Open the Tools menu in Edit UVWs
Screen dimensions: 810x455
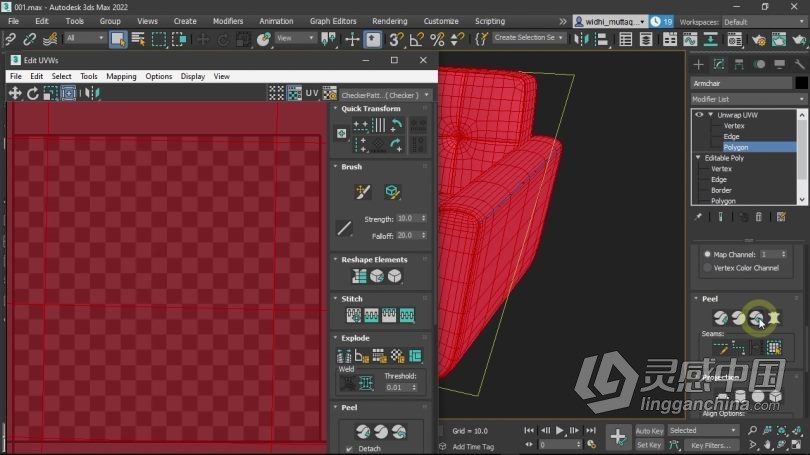point(88,76)
